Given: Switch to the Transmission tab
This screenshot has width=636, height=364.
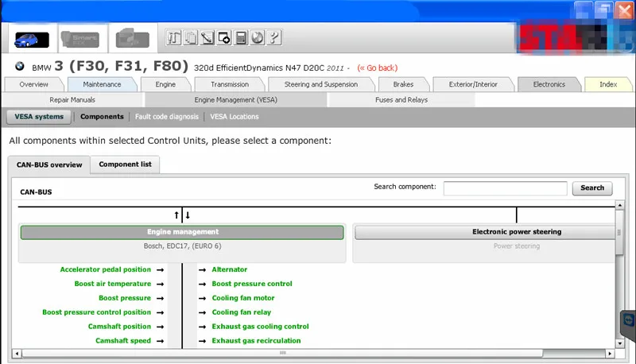Looking at the screenshot, I should 230,84.
